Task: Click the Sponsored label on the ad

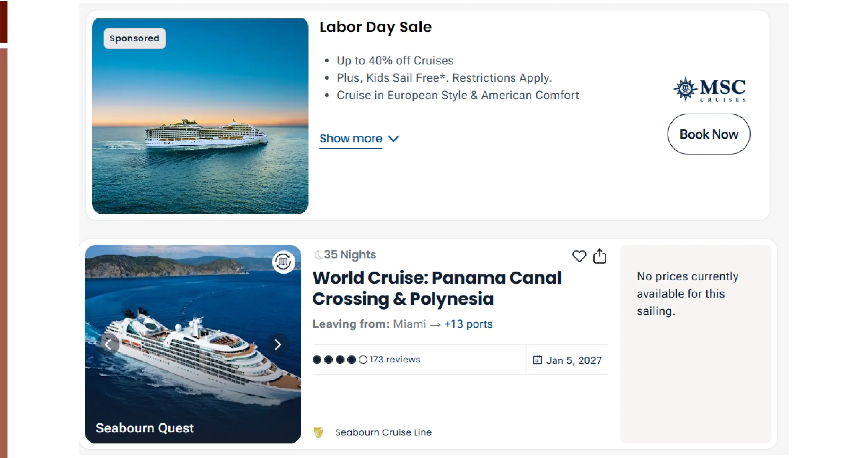Action: click(x=134, y=38)
